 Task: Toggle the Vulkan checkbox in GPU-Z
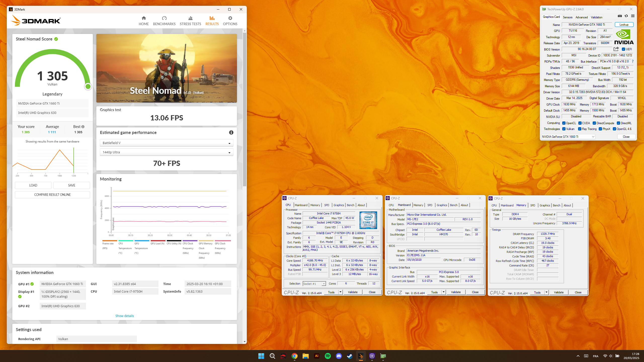pos(564,129)
